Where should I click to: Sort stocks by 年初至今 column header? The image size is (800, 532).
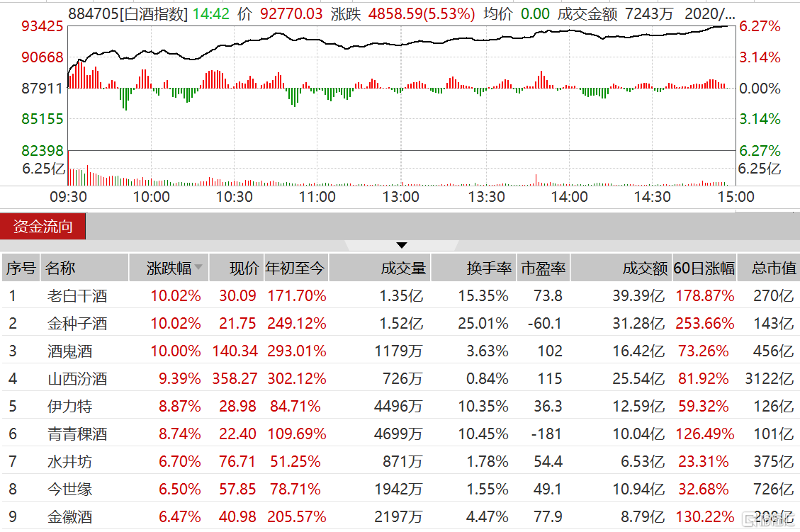pos(296,268)
